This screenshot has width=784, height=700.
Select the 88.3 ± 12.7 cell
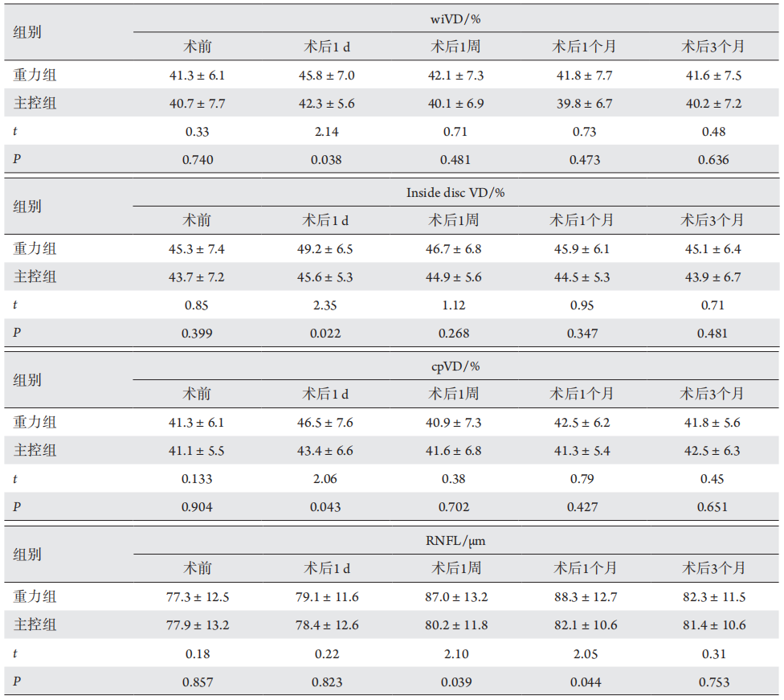pyautogui.click(x=584, y=597)
